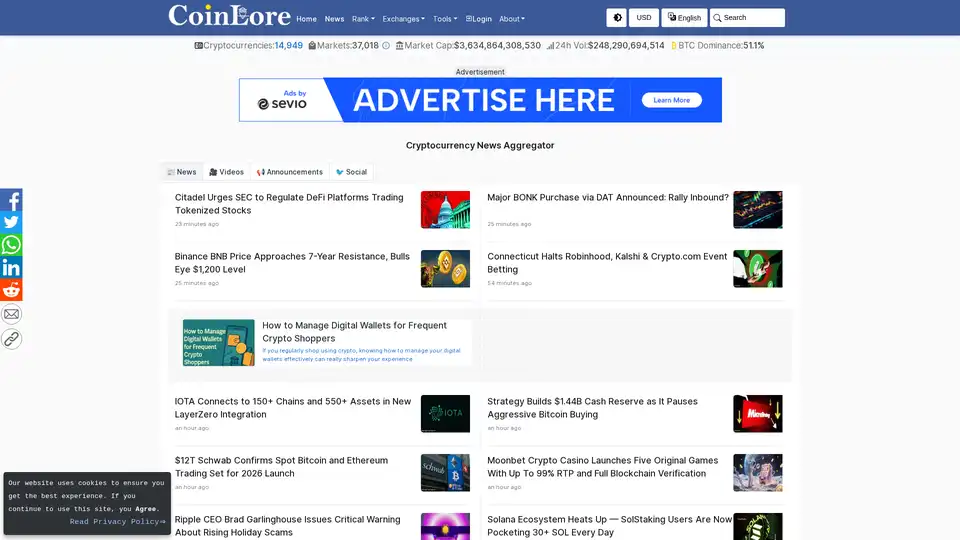Open News menu item

(x=334, y=19)
